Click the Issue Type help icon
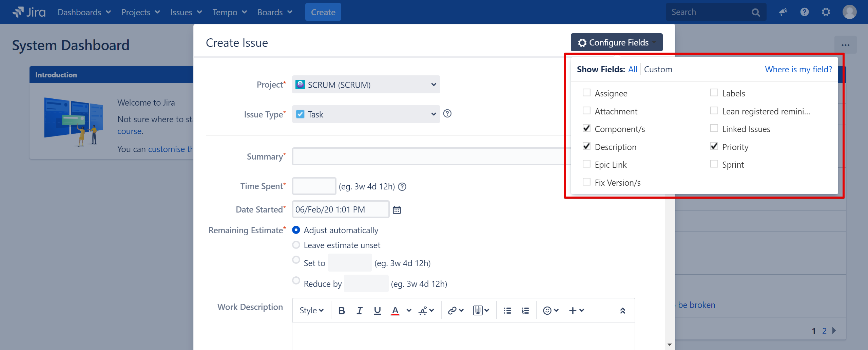This screenshot has height=350, width=868. tap(447, 114)
